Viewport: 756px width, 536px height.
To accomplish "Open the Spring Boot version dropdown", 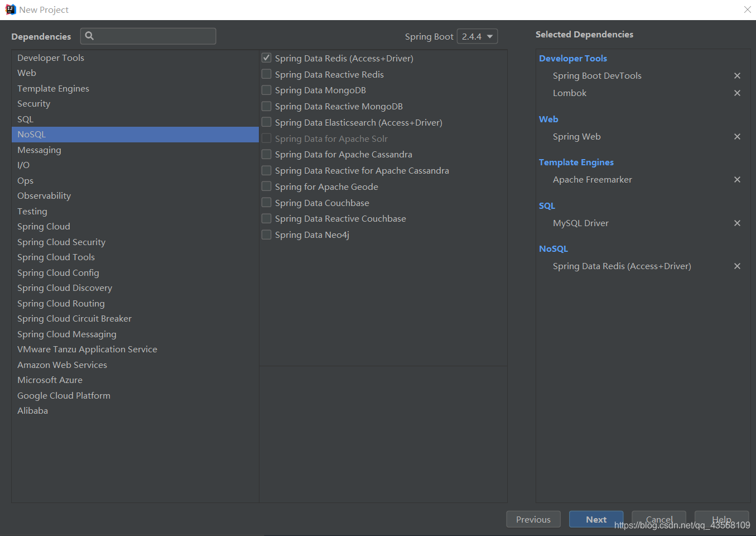I will click(x=477, y=36).
